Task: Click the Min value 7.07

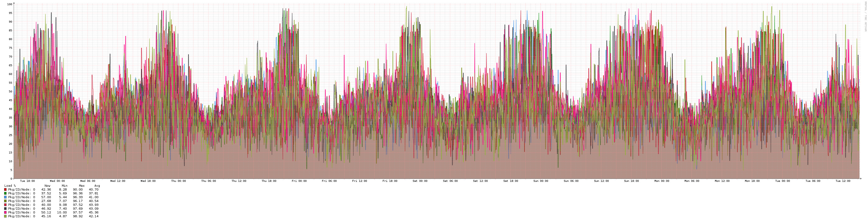Action: (63, 201)
